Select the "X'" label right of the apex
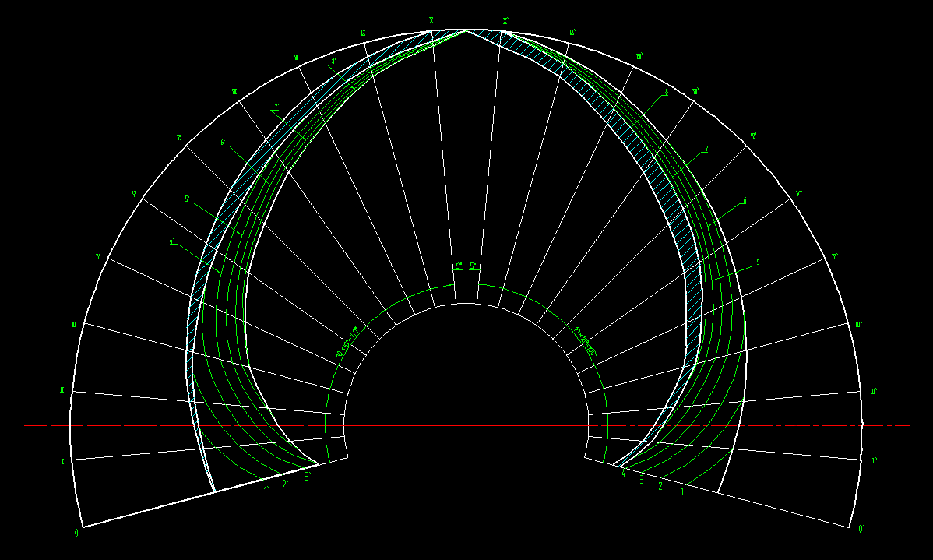Screen dimensions: 933x560 pos(505,21)
